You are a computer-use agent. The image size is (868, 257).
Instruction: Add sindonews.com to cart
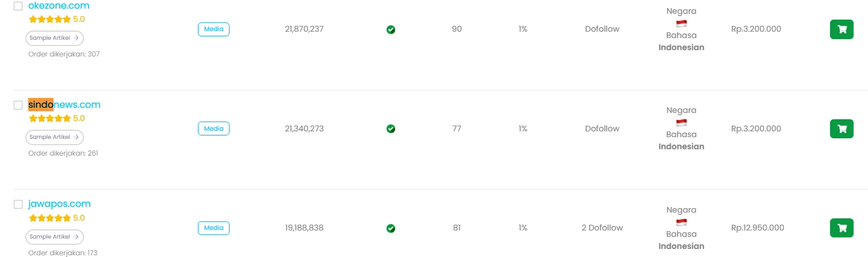[x=842, y=128]
